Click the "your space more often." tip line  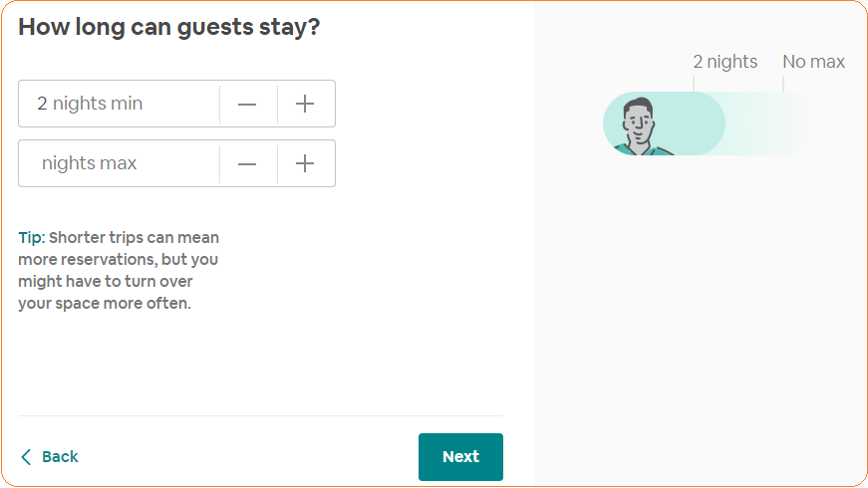tap(105, 304)
